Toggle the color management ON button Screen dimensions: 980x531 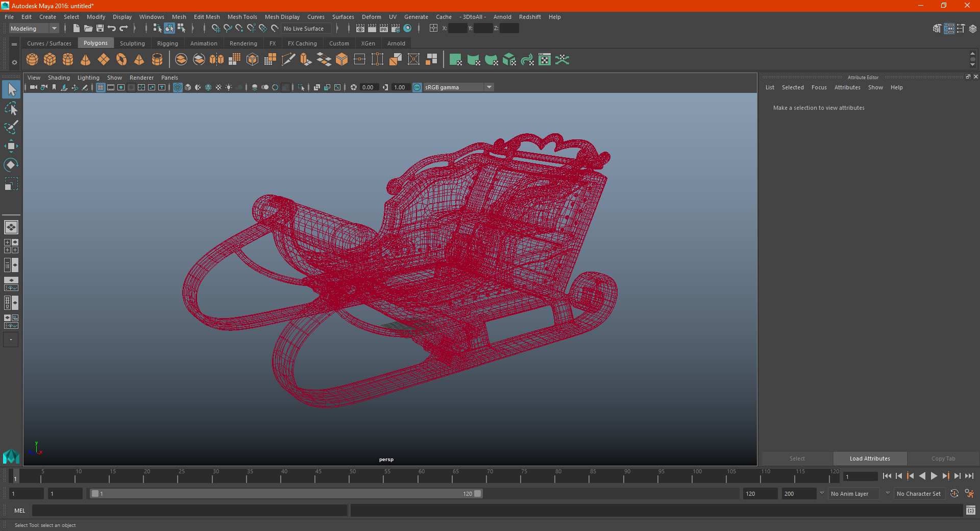click(x=417, y=87)
